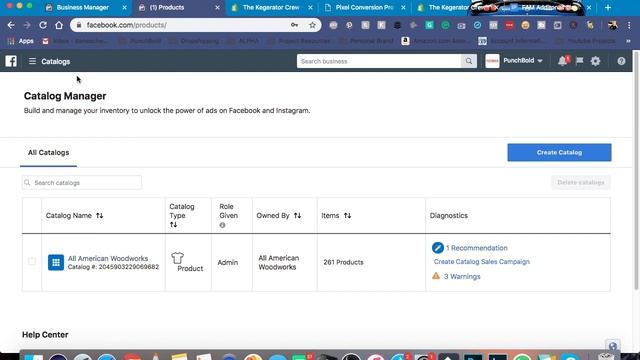
Task: Open the All American Woodworks catalog link
Action: tap(108, 258)
